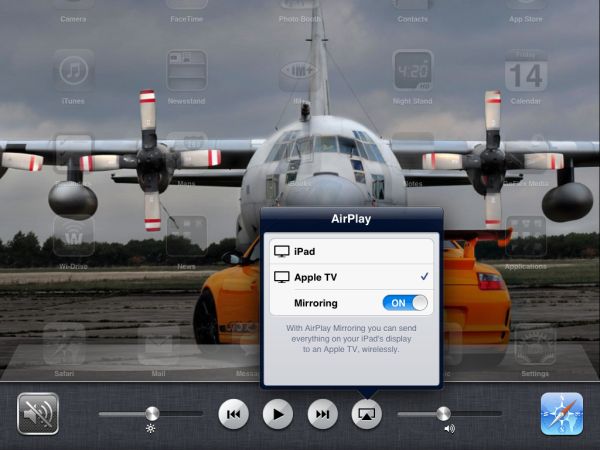
Task: Skip to next track
Action: 323,414
